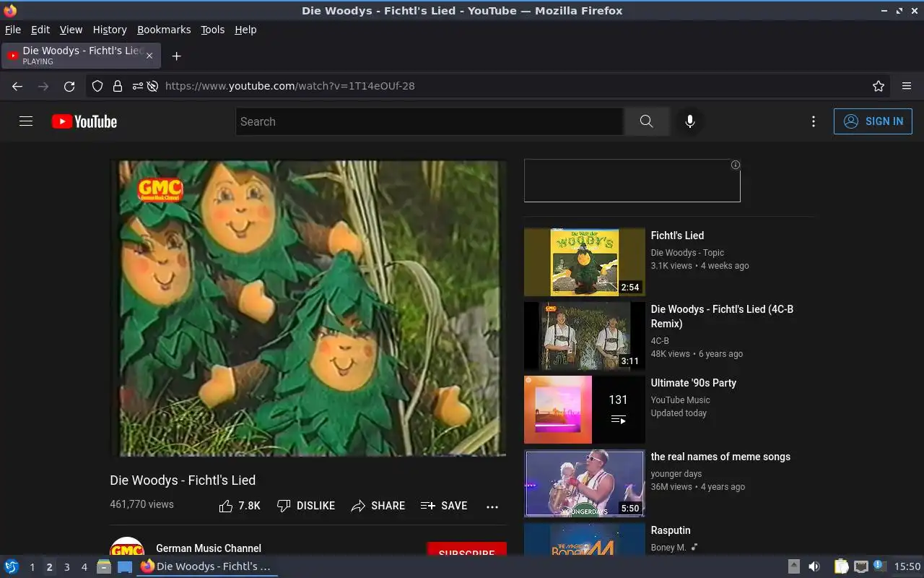This screenshot has height=578, width=924.
Task: Open the site permissions icon in the address bar
Action: coord(137,86)
